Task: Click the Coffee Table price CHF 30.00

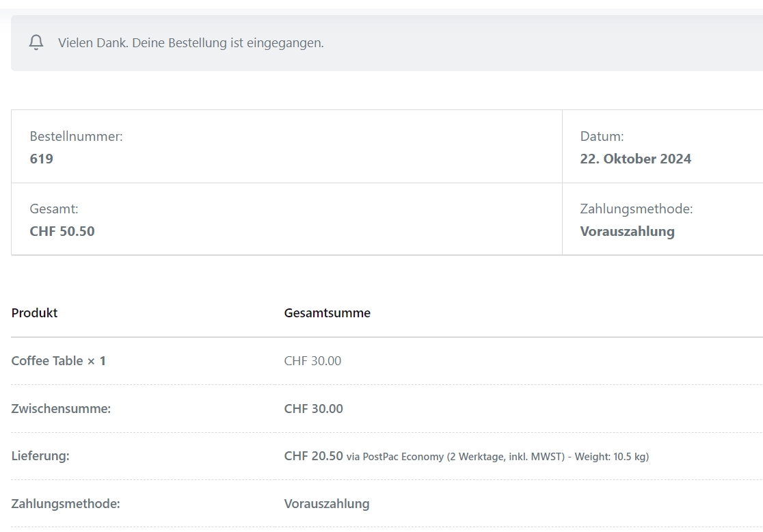Action: (x=313, y=360)
